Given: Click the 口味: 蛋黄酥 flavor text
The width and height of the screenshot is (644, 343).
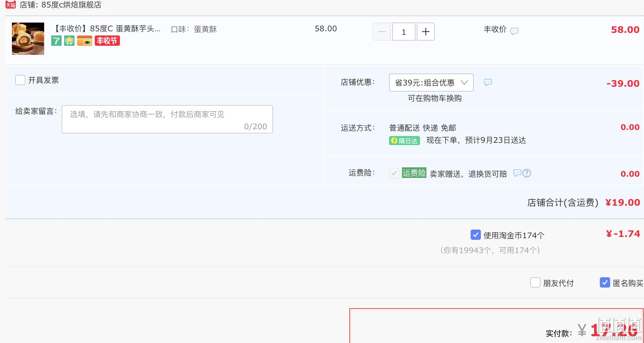Looking at the screenshot, I should pyautogui.click(x=194, y=29).
